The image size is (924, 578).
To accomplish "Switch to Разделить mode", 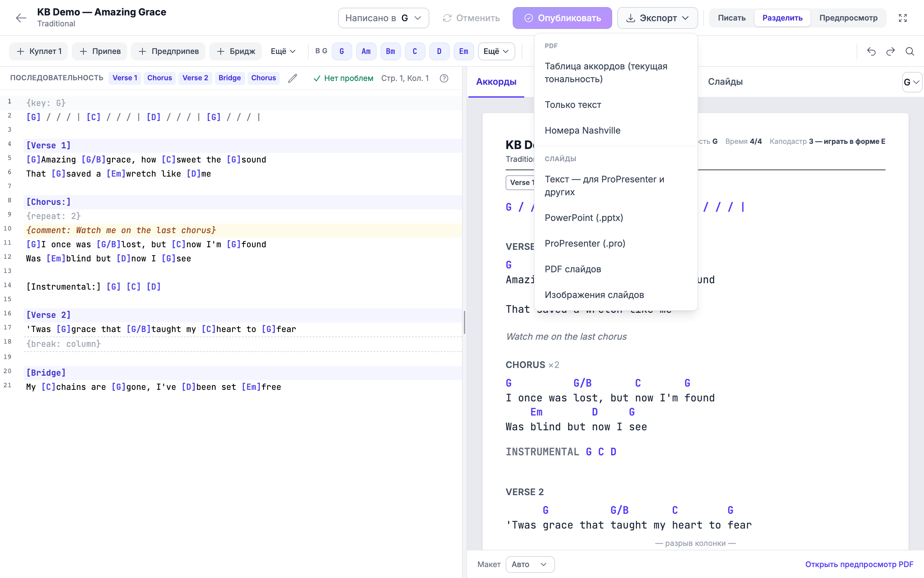I will point(782,18).
